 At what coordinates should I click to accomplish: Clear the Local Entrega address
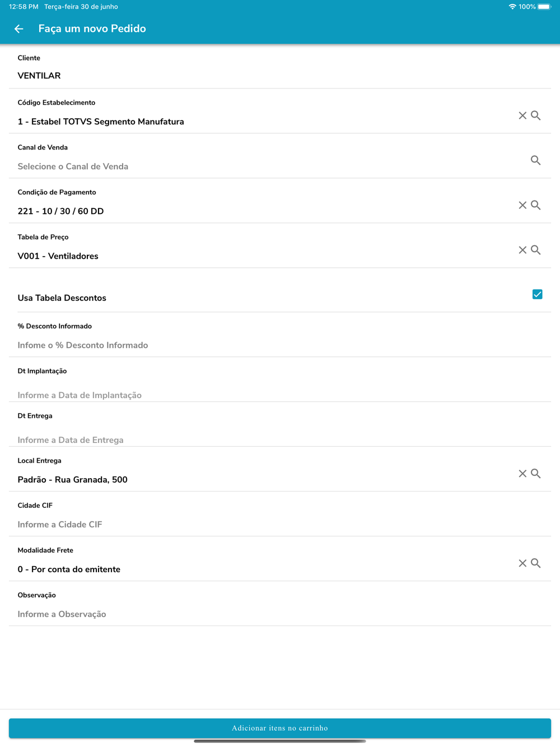pyautogui.click(x=522, y=474)
